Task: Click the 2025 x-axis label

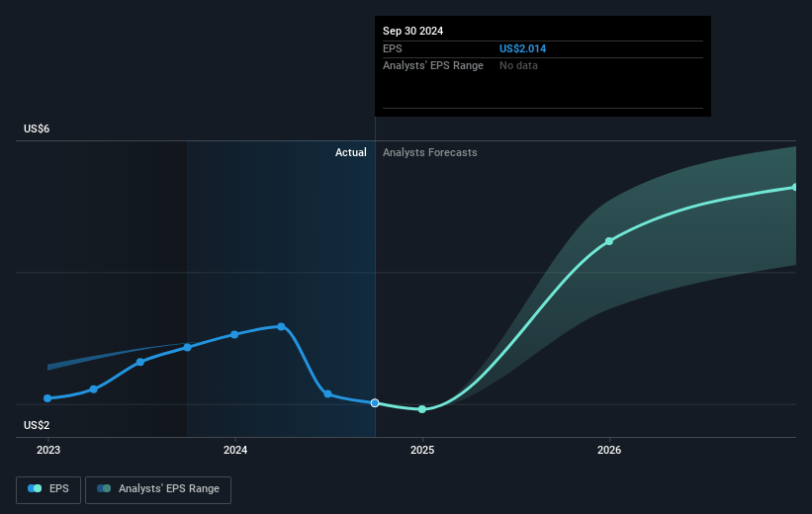Action: point(422,450)
